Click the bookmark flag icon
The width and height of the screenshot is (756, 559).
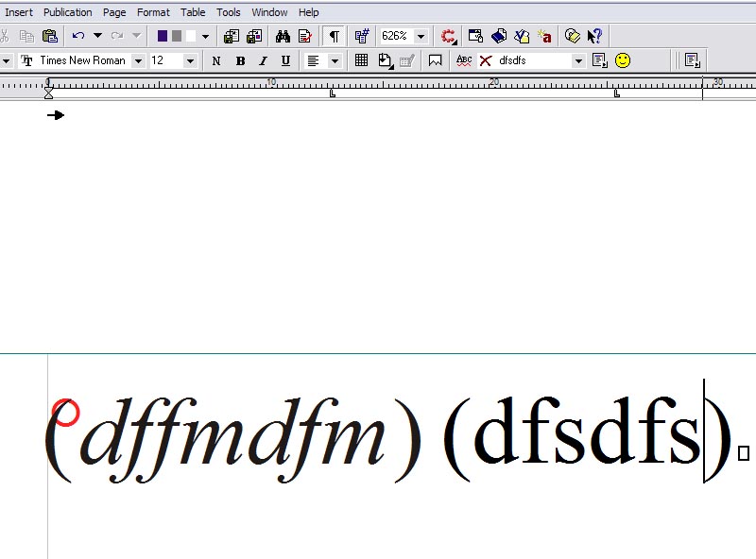click(435, 60)
